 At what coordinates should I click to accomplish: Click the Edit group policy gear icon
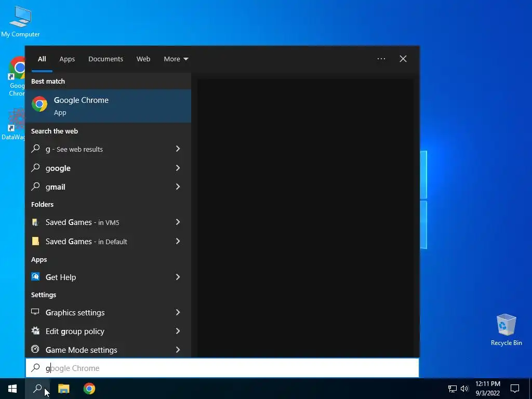35,330
